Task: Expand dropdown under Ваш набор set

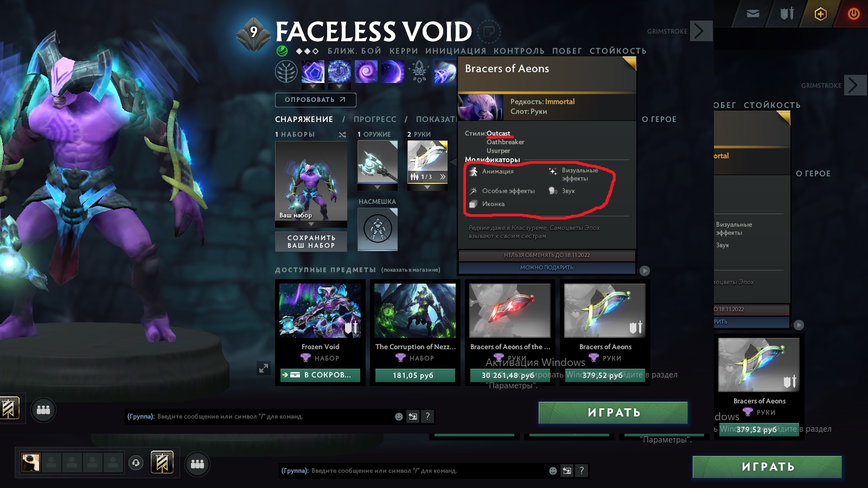Action: click(x=311, y=224)
